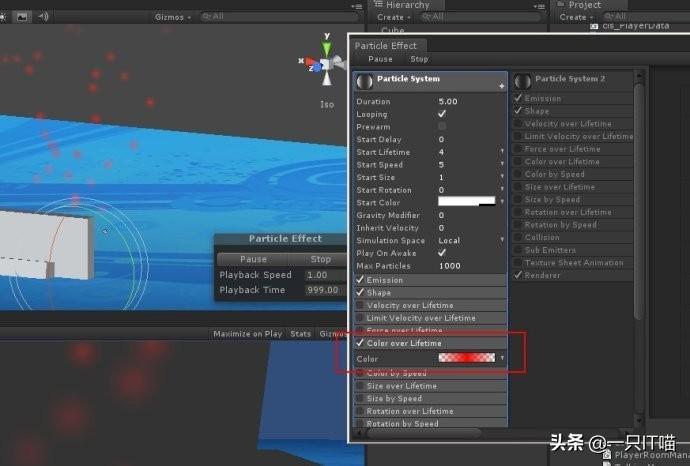
Task: Click the search icon in Scene search box
Action: (x=206, y=17)
